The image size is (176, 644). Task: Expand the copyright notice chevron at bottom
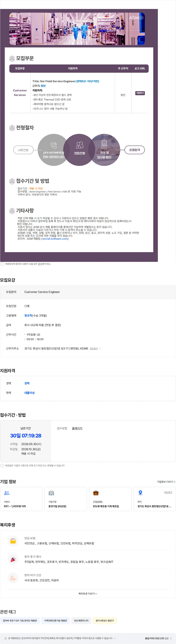pyautogui.click(x=115, y=638)
